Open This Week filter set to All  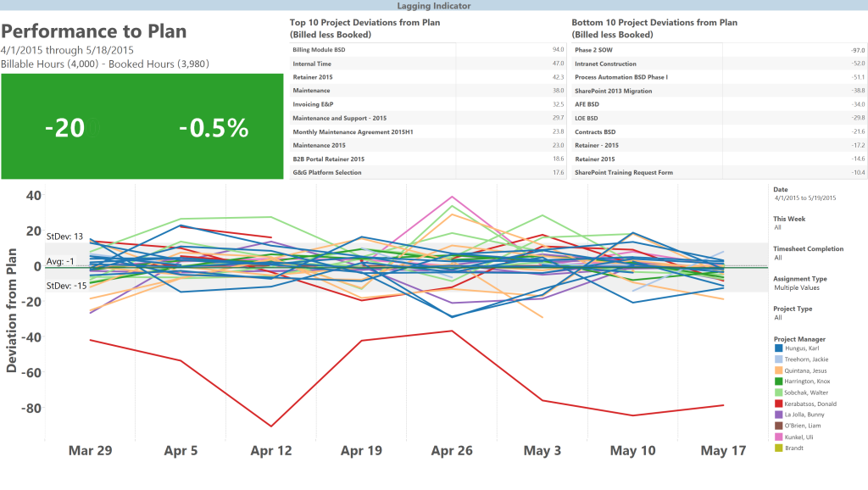point(778,227)
